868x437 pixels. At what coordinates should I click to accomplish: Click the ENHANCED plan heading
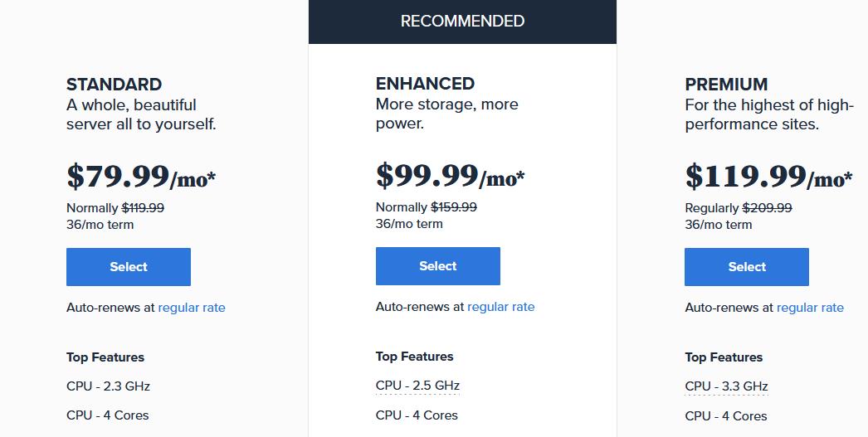pos(425,84)
